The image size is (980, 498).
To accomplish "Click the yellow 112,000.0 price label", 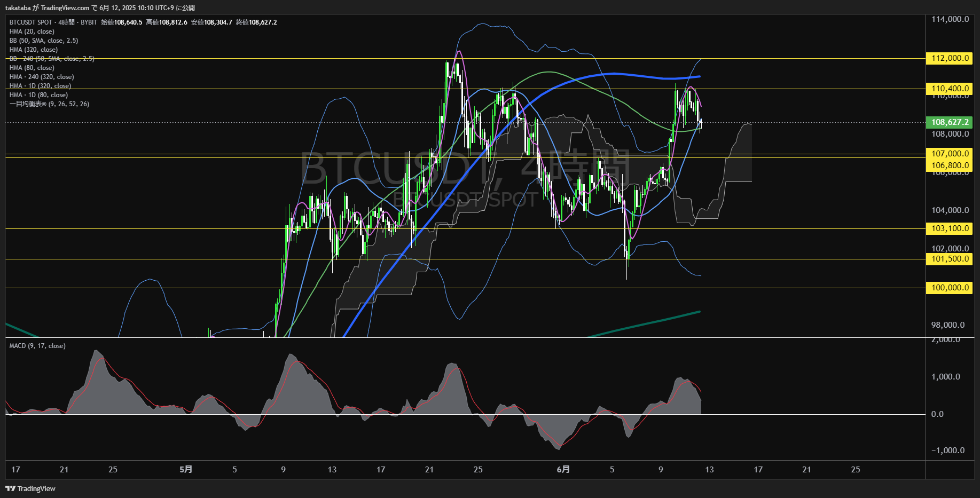I will (x=950, y=58).
